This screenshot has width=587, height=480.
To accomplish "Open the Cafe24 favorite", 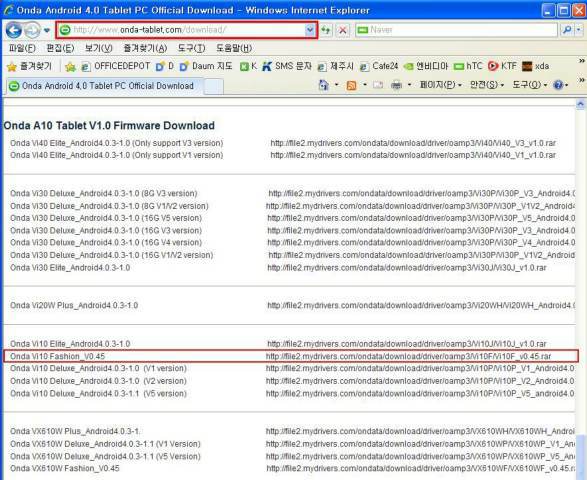I will (x=379, y=66).
